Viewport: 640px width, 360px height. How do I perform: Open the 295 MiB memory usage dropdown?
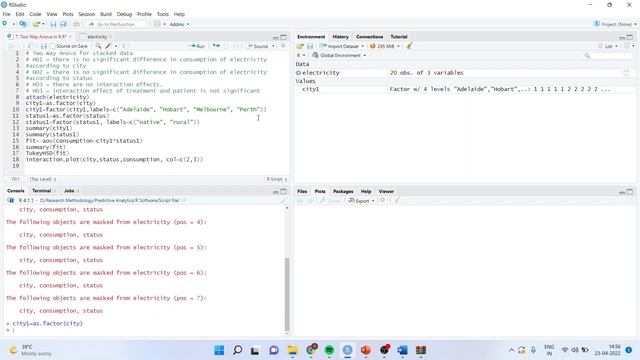point(384,46)
